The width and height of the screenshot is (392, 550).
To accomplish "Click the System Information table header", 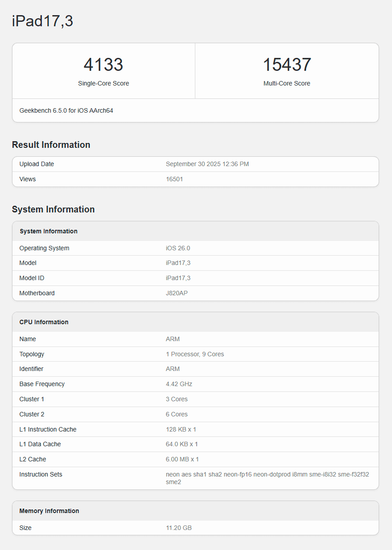I will pyautogui.click(x=48, y=231).
